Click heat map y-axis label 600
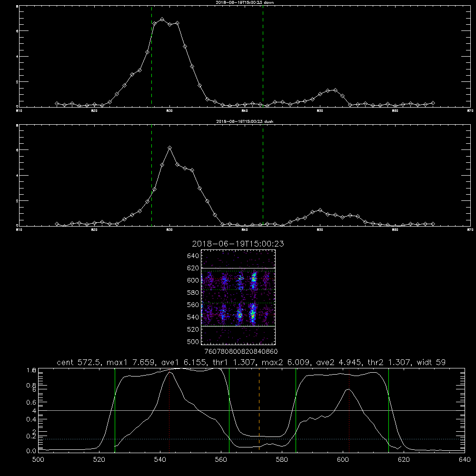476x476 pixels. pyautogui.click(x=193, y=280)
